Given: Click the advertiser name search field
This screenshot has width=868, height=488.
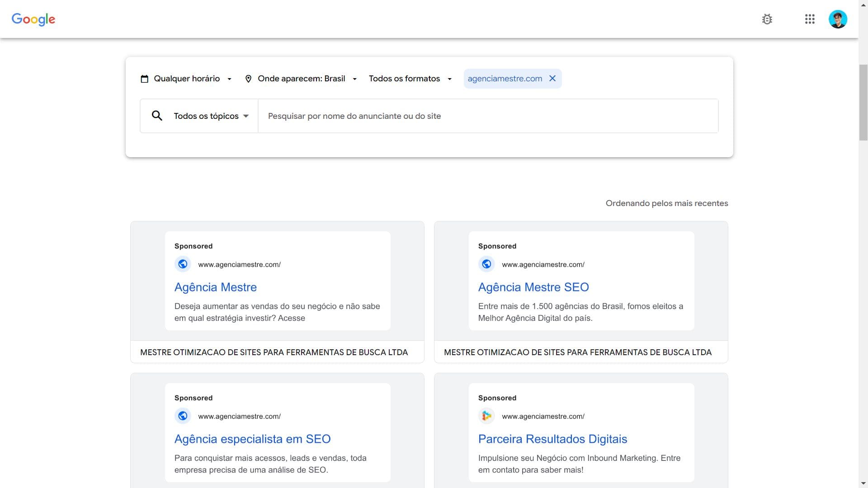Looking at the screenshot, I should point(487,116).
